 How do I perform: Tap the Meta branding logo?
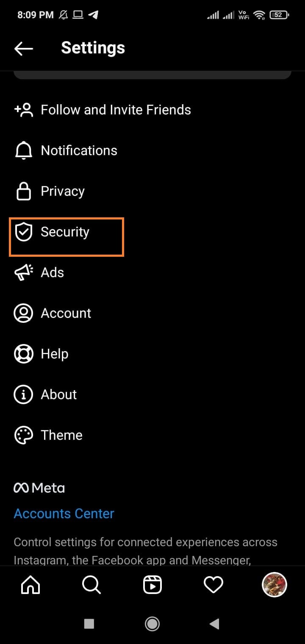coord(39,487)
